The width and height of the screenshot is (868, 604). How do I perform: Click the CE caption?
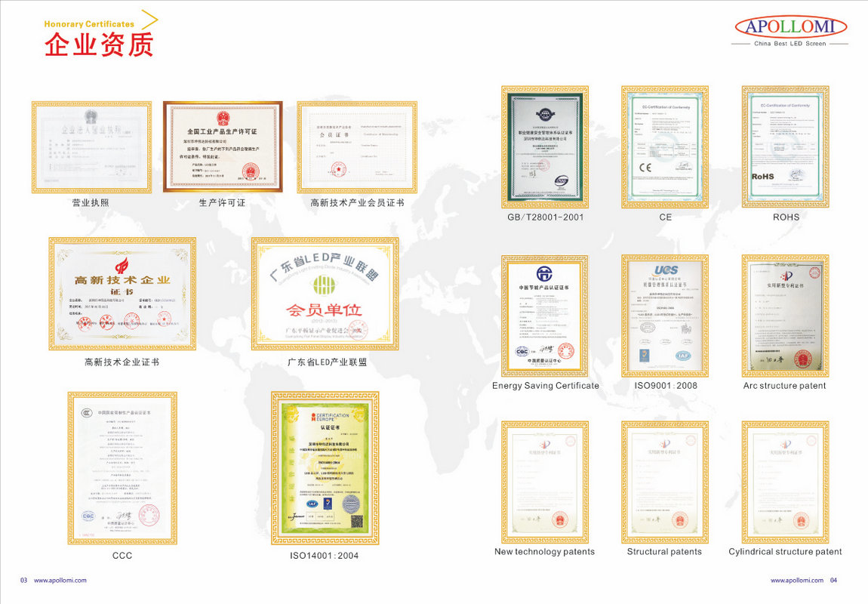tap(666, 217)
